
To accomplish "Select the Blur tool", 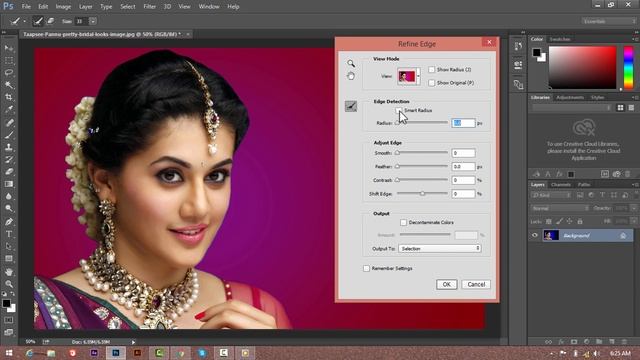I will click(9, 196).
